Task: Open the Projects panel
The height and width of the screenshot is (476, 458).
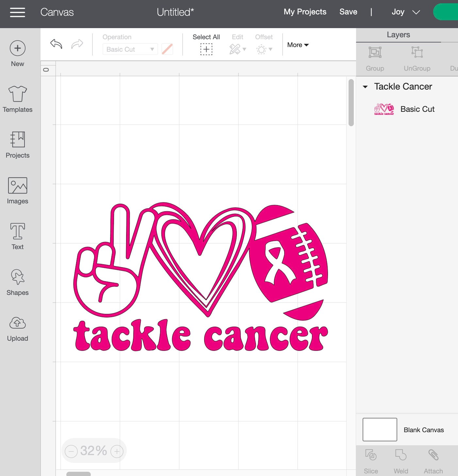Action: pyautogui.click(x=17, y=144)
